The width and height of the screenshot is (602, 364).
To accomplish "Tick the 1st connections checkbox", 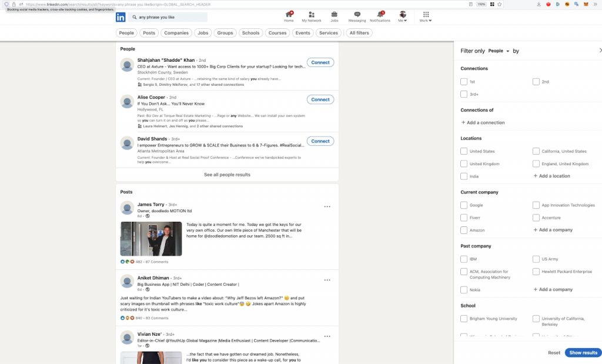I will pyautogui.click(x=464, y=82).
